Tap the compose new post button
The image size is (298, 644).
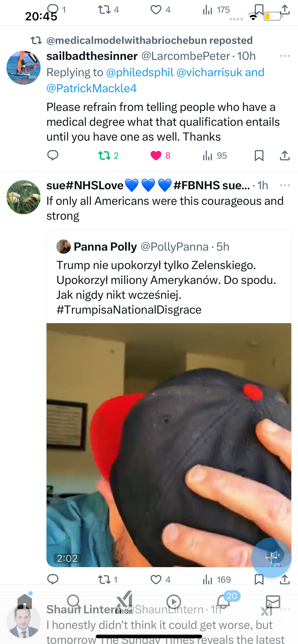click(271, 558)
